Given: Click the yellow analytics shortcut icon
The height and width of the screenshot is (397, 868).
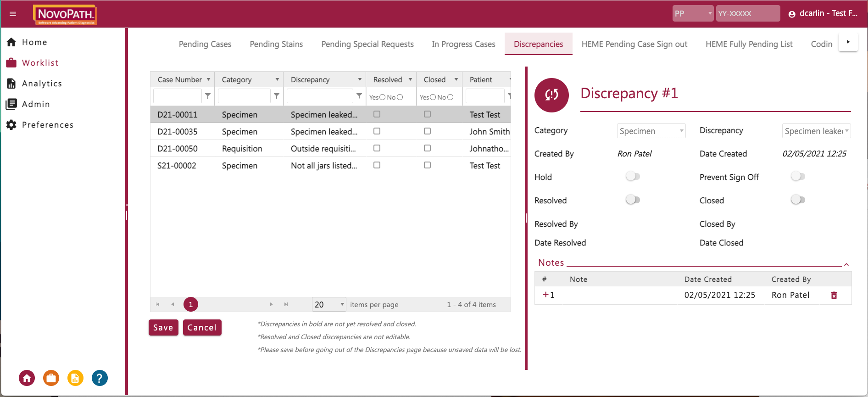Looking at the screenshot, I should tap(75, 378).
